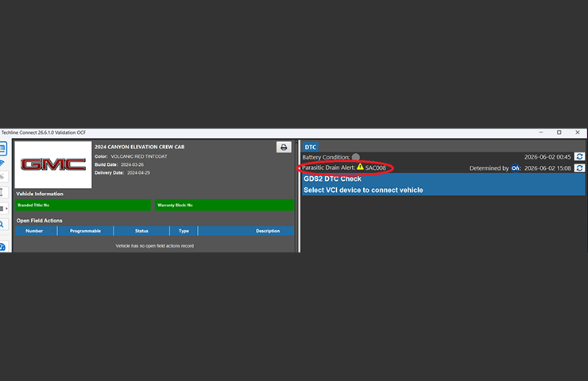588x381 pixels.
Task: Click the delivery date 2024-04-29
Action: [x=138, y=173]
